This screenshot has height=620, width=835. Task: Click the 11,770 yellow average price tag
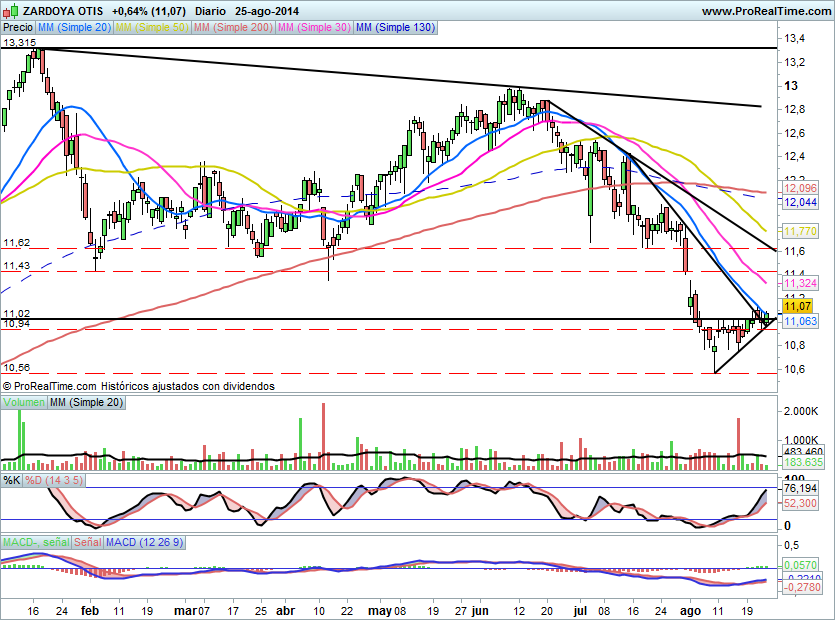(x=800, y=231)
